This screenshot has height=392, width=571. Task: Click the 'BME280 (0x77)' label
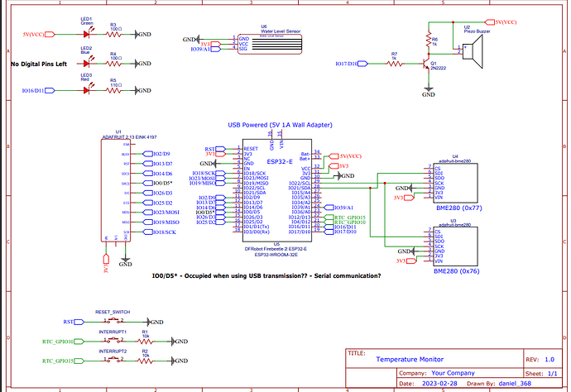tap(458, 208)
